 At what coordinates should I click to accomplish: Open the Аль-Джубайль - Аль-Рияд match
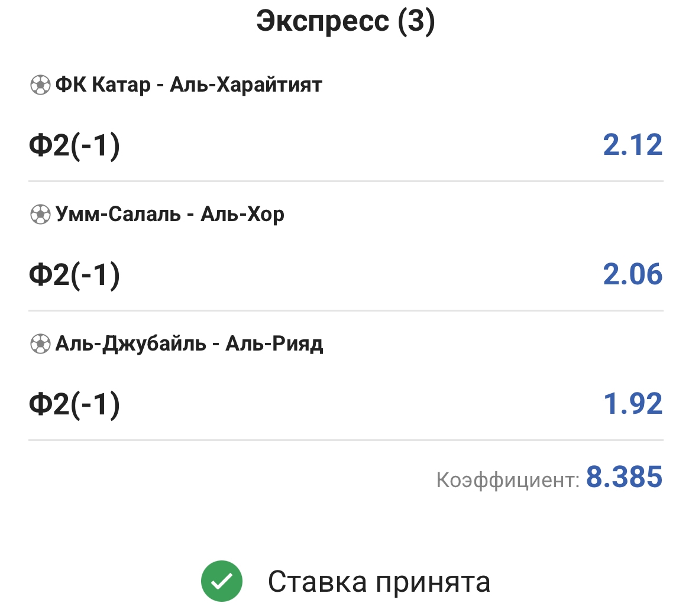[x=189, y=343]
